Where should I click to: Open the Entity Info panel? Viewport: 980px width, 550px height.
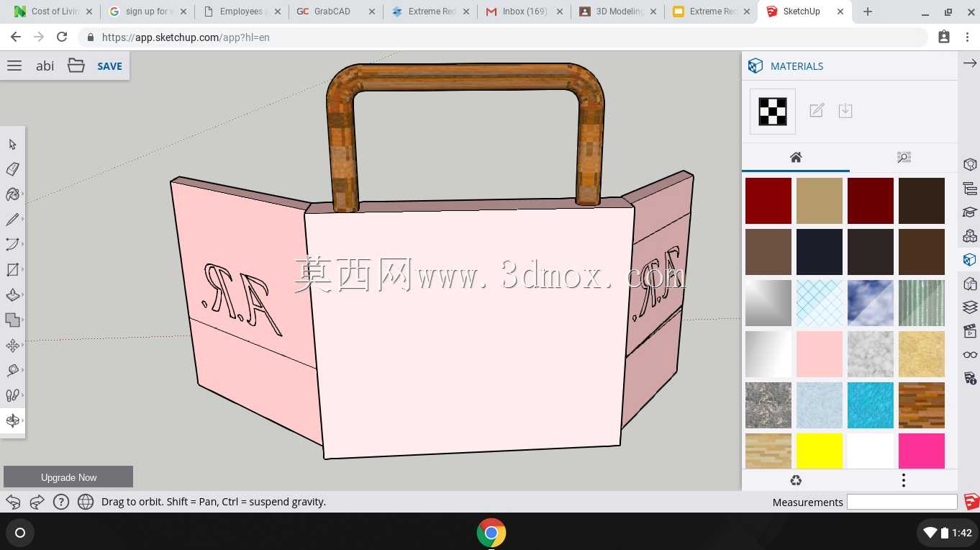(970, 165)
